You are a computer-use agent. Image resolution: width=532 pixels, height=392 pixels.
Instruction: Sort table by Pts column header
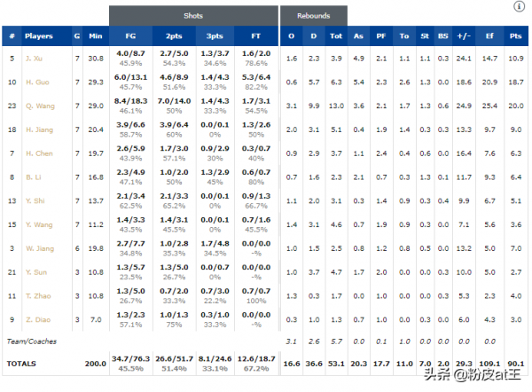515,36
